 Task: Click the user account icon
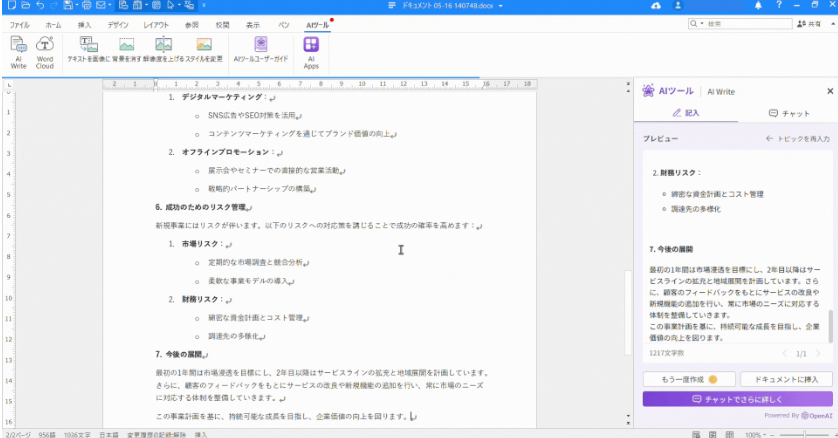(x=678, y=5)
